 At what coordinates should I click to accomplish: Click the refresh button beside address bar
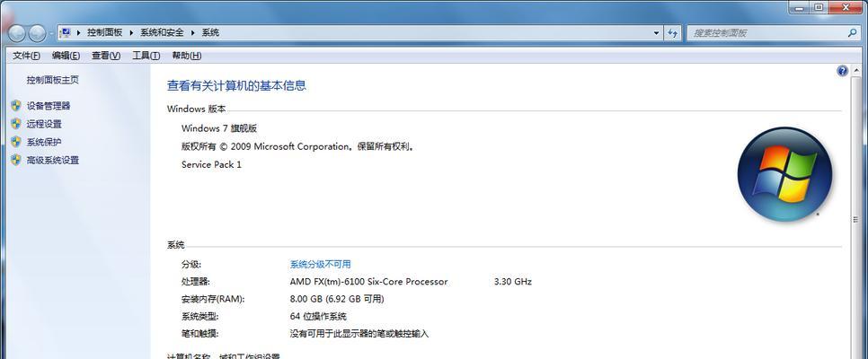click(673, 32)
